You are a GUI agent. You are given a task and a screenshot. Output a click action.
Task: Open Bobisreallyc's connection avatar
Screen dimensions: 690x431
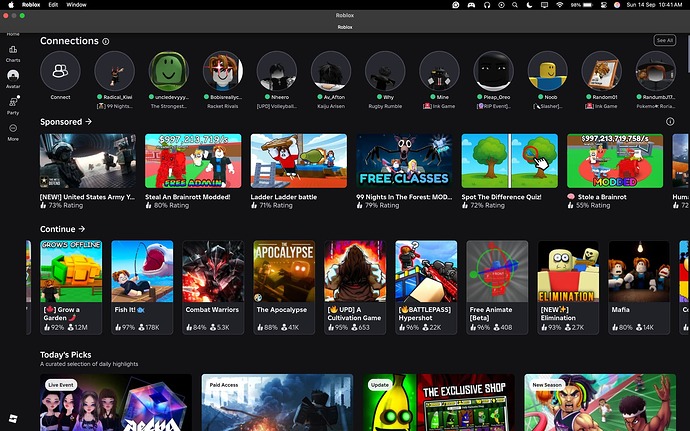(x=223, y=71)
